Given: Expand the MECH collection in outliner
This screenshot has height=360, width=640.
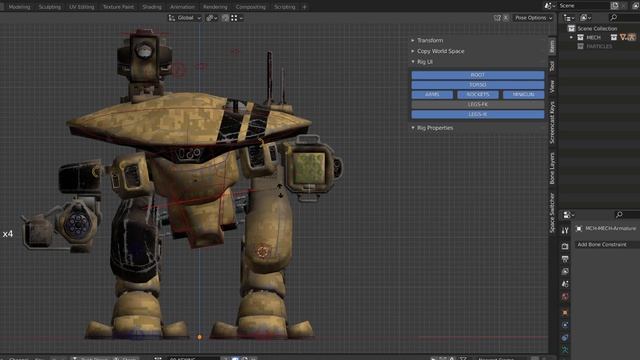Looking at the screenshot, I should (571, 37).
